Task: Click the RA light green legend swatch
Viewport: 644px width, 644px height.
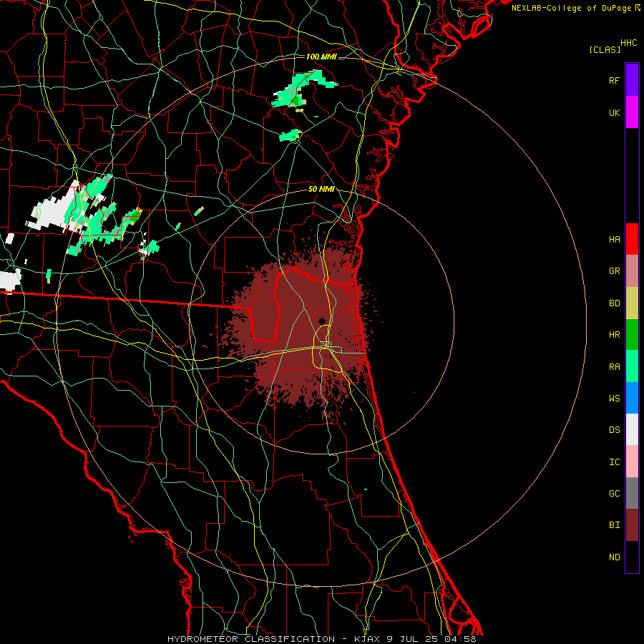Action: tap(632, 366)
